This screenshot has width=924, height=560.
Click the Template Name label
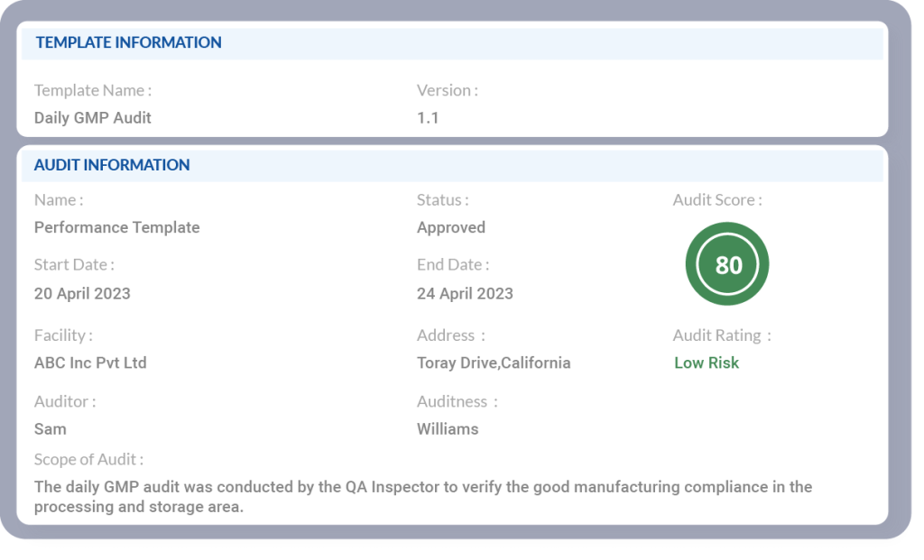(x=92, y=90)
